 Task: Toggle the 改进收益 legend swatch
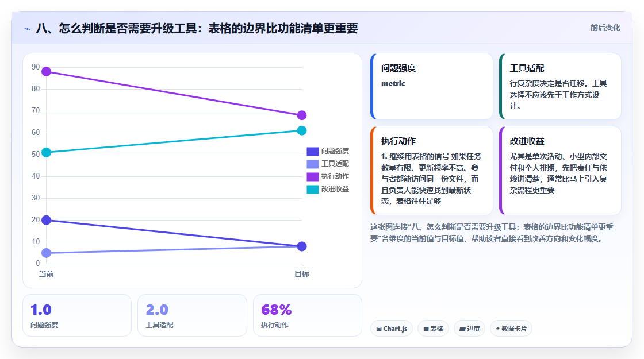tap(313, 190)
